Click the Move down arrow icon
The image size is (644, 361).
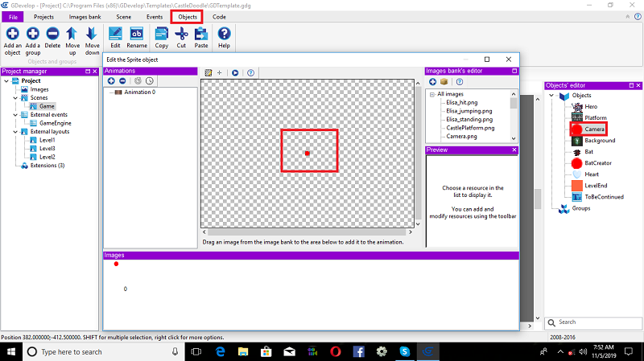[x=92, y=34]
